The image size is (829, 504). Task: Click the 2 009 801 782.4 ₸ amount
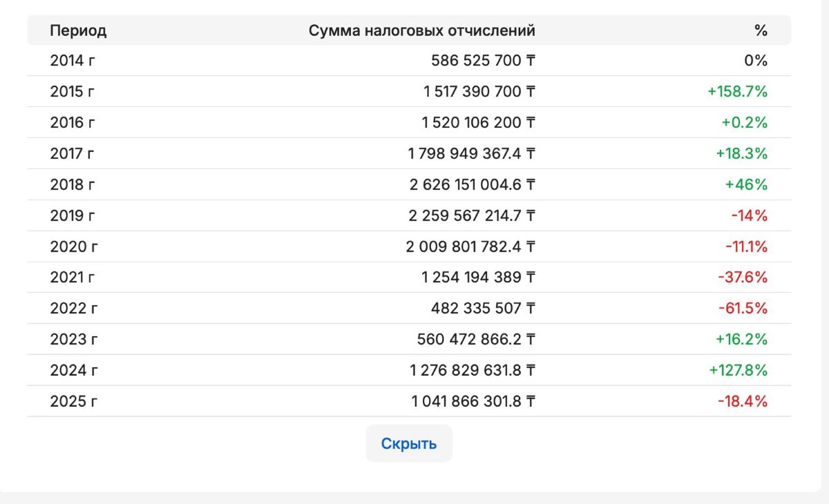(x=470, y=246)
